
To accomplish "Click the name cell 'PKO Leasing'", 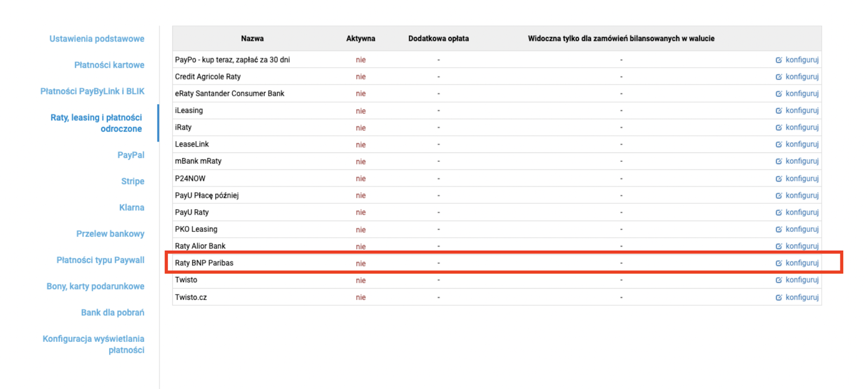I will point(196,229).
